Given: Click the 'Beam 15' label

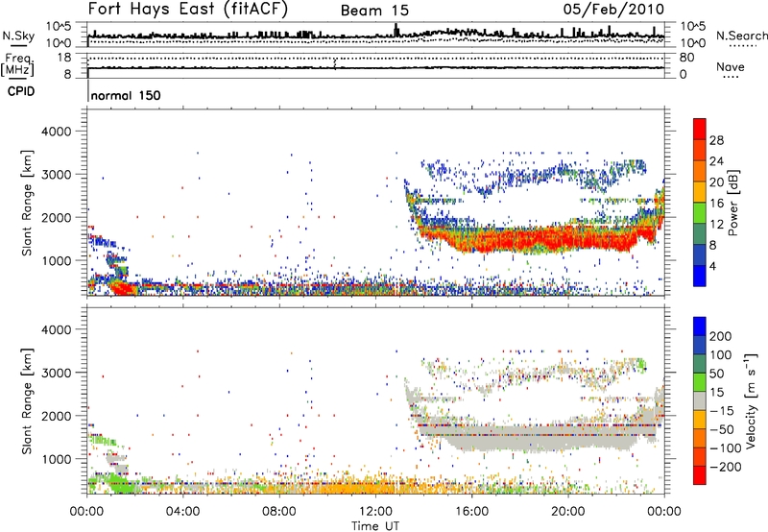Looking at the screenshot, I should [374, 11].
